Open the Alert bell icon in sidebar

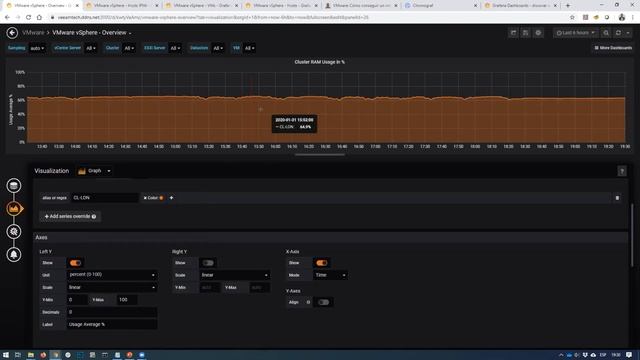(13, 255)
